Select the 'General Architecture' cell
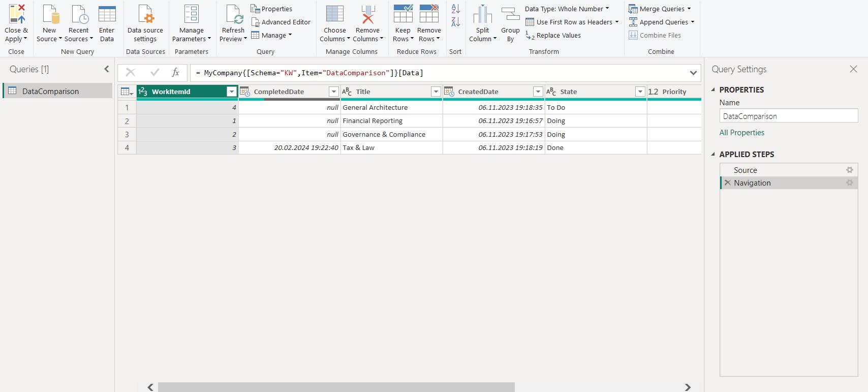The width and height of the screenshot is (868, 392). 391,107
